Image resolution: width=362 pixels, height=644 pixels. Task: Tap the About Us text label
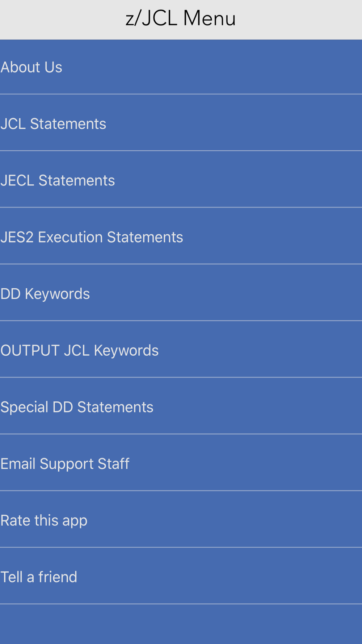tap(31, 67)
